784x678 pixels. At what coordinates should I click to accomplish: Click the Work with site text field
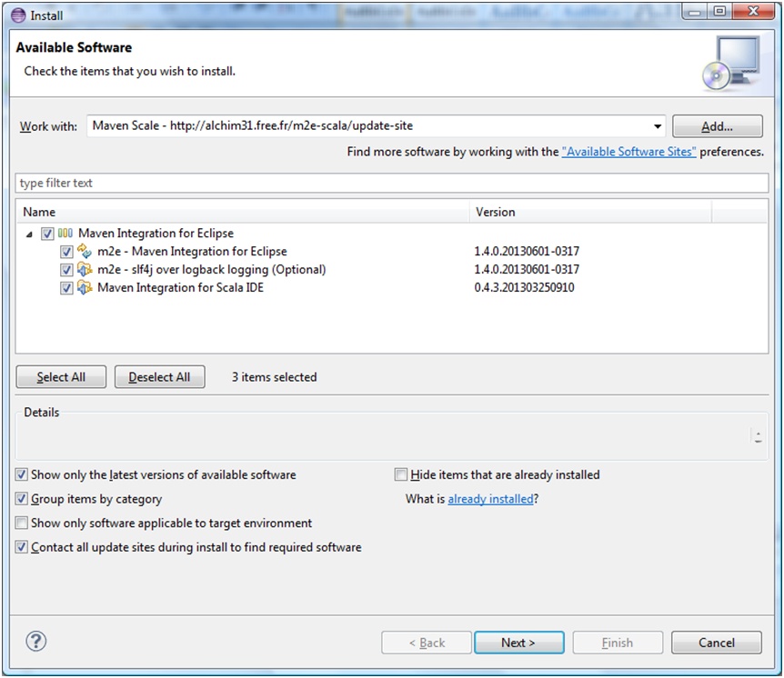click(376, 126)
